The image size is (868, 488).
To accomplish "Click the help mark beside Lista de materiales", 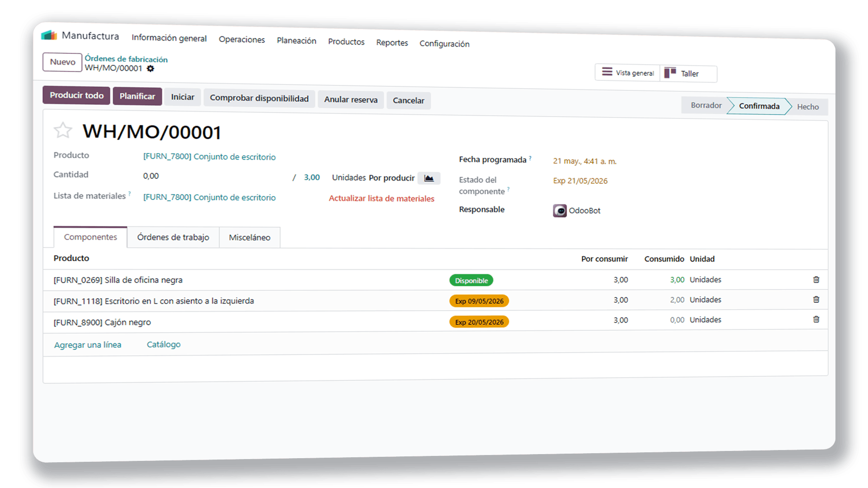I will (129, 194).
